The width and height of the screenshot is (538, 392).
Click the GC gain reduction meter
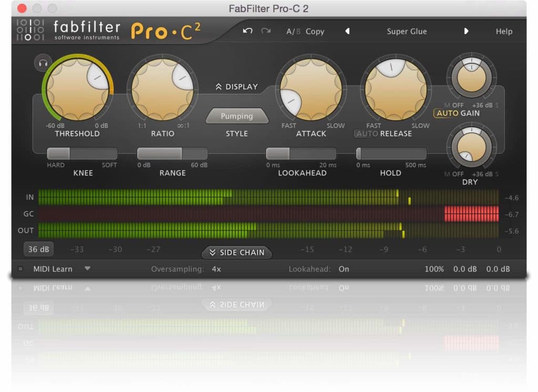[x=268, y=214]
